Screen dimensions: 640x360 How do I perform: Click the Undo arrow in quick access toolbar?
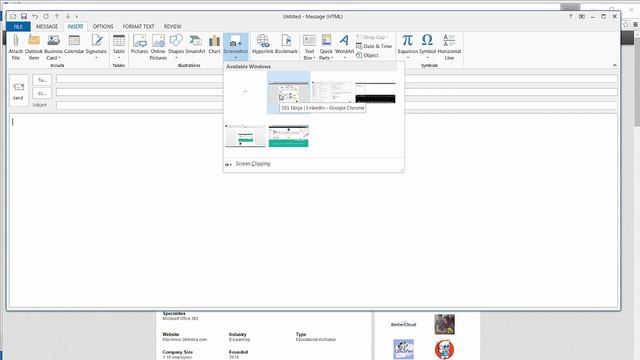(x=35, y=16)
